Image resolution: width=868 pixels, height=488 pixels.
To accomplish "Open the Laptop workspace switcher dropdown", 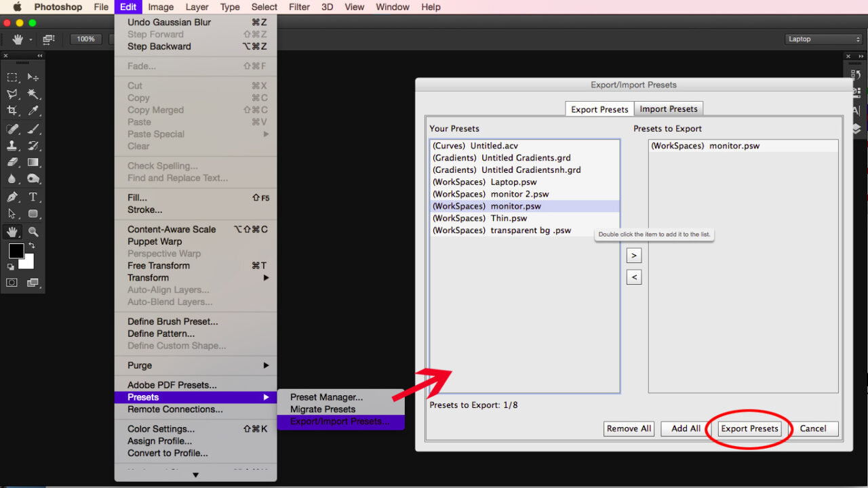I will pyautogui.click(x=823, y=39).
